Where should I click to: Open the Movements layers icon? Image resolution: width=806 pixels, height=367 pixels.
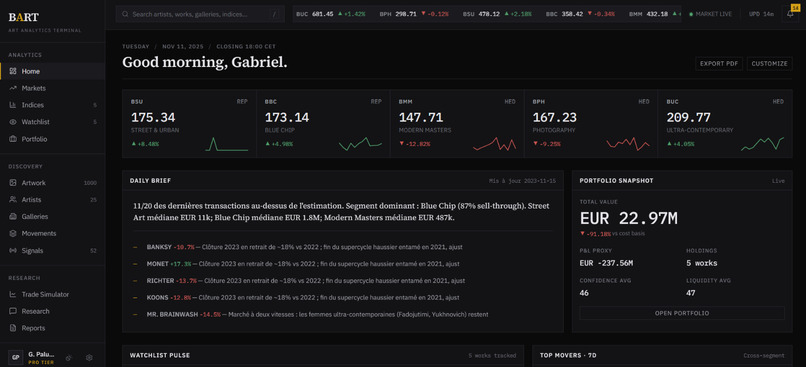click(x=13, y=233)
